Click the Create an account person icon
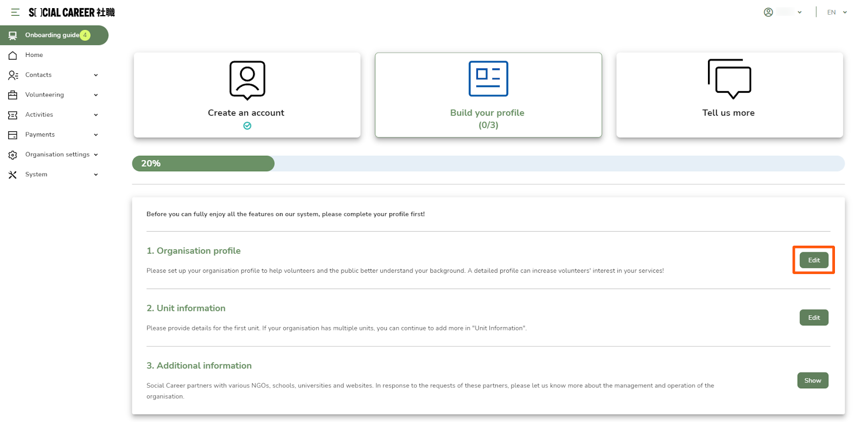Screen dimensions: 868x422 tap(247, 80)
